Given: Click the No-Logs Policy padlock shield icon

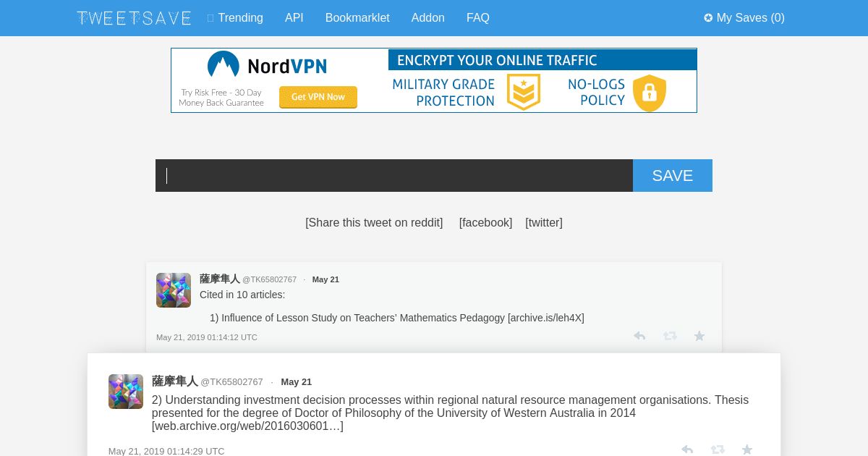Looking at the screenshot, I should (x=650, y=93).
